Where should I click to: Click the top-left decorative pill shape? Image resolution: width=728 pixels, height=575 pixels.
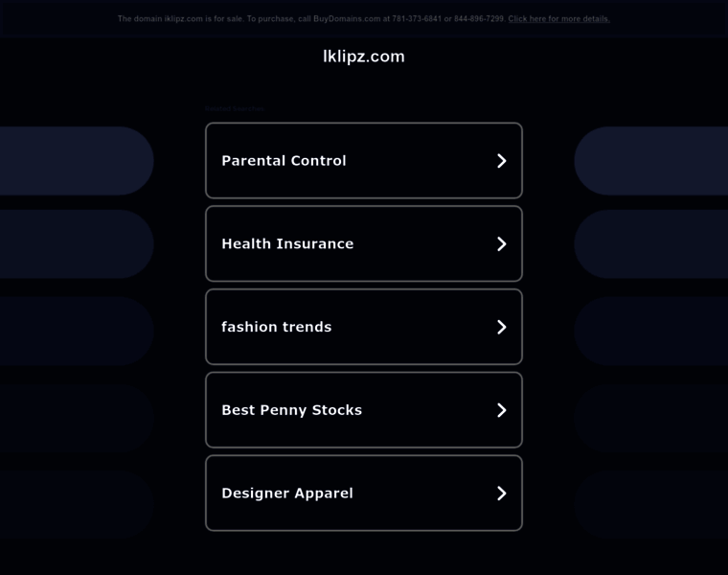(75, 161)
